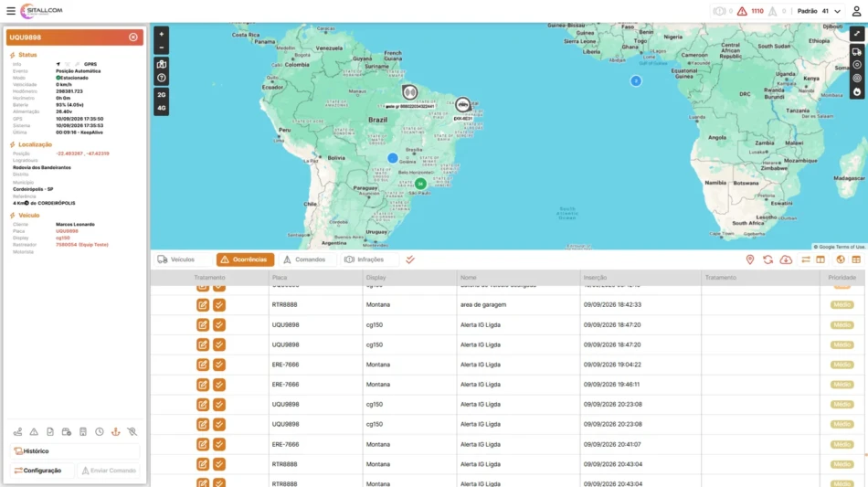Download occurrences via cloud icon
This screenshot has height=487, width=868.
click(786, 259)
